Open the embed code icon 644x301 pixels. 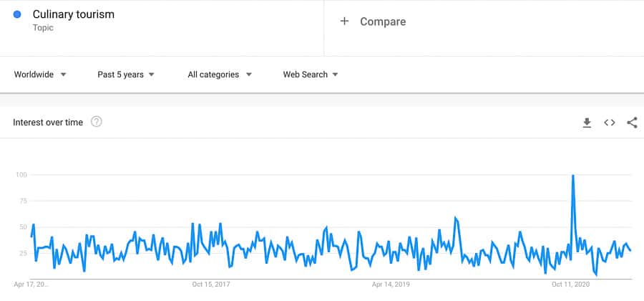(x=610, y=123)
